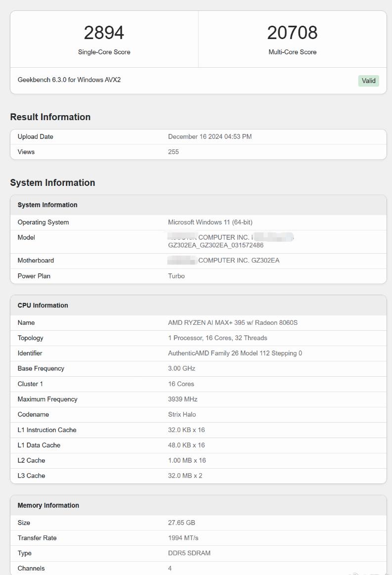Click the Single-Core Score label
This screenshot has height=575, width=392.
click(104, 52)
